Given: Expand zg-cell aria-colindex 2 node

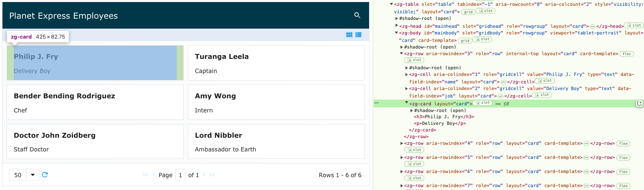Looking at the screenshot, I should 406,88.
